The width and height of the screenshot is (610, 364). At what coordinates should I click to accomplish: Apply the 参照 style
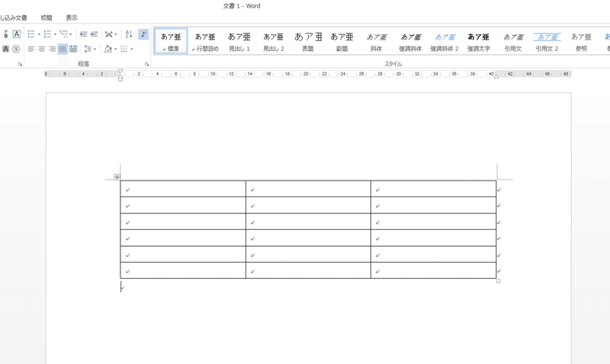click(581, 41)
